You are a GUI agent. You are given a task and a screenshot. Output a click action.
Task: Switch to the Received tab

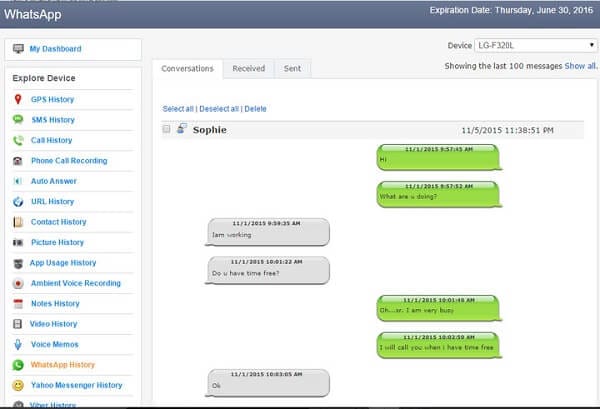coord(248,69)
